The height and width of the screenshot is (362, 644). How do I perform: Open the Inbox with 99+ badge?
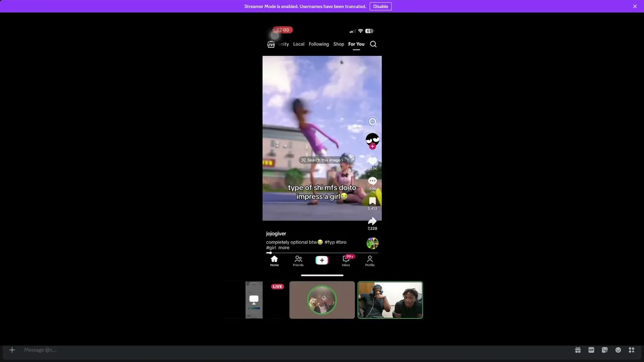(346, 261)
